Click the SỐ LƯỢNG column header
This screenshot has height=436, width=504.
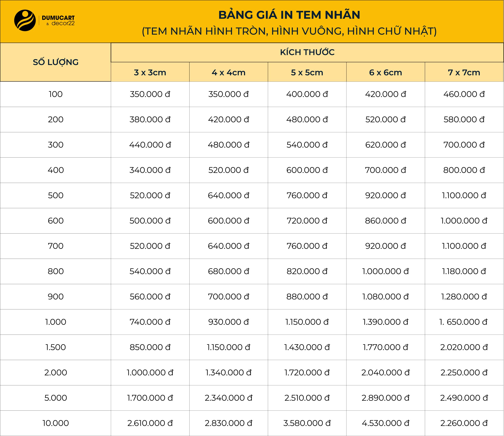(56, 62)
